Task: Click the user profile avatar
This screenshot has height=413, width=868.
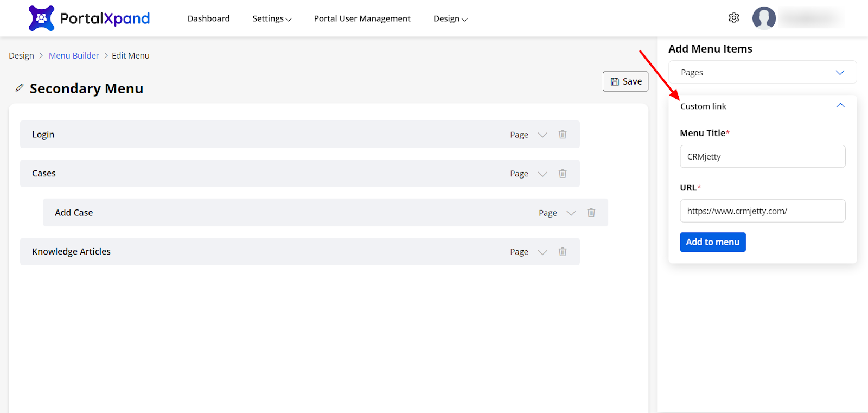Action: [x=764, y=18]
